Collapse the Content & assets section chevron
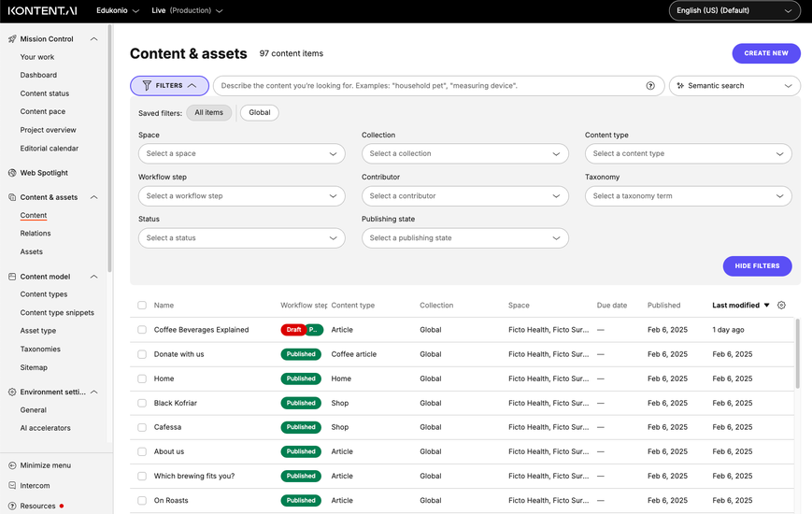This screenshot has height=514, width=812. 93,197
